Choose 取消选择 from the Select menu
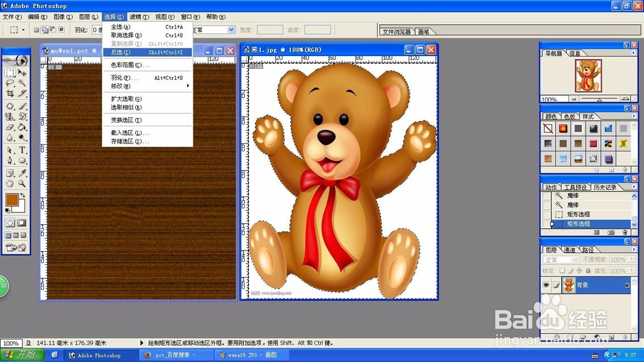The height and width of the screenshot is (362, 644). click(147, 35)
